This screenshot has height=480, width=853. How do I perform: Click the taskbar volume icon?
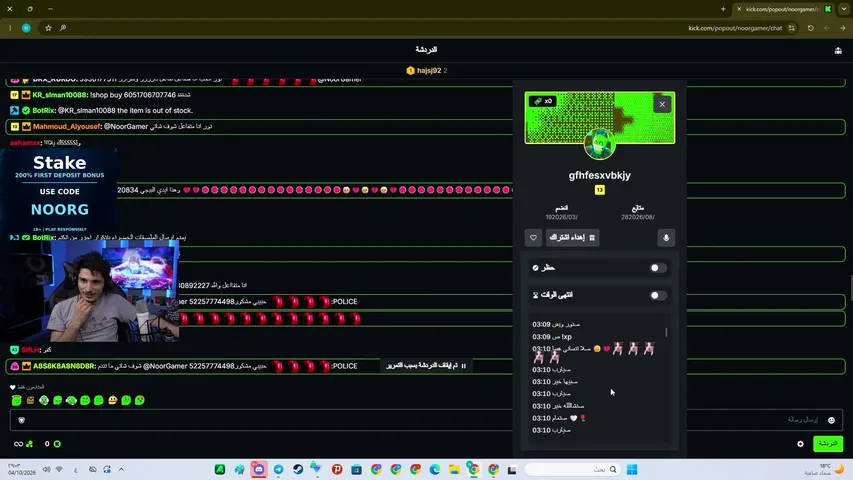tap(47, 469)
